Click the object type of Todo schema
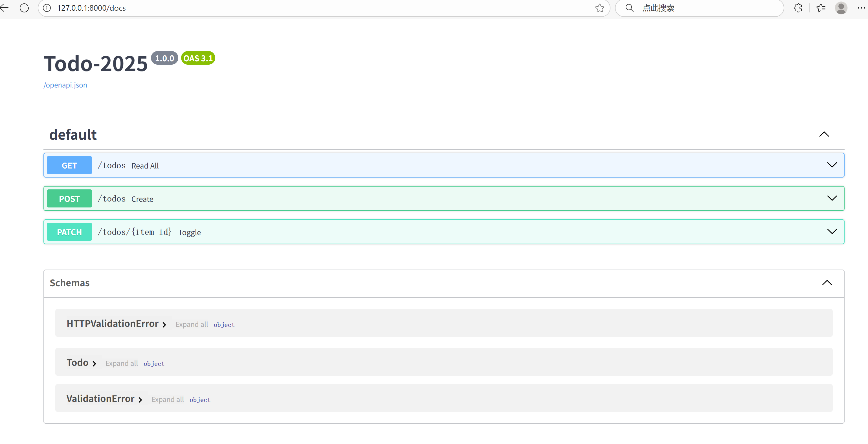The width and height of the screenshot is (868, 444). [154, 364]
